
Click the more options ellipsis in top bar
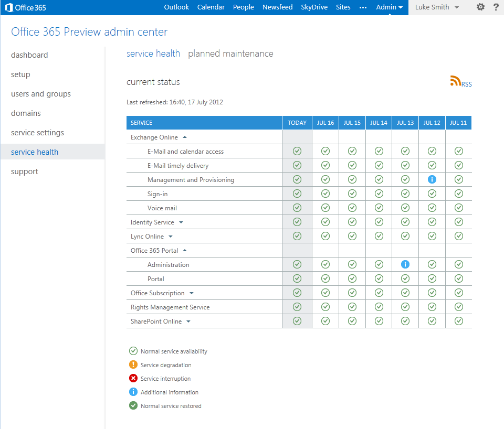pos(363,7)
